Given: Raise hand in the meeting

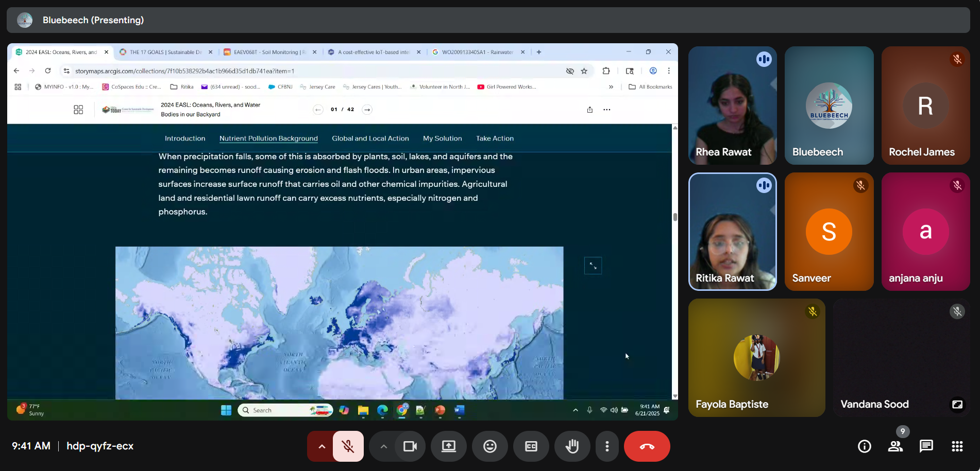Looking at the screenshot, I should pos(572,446).
